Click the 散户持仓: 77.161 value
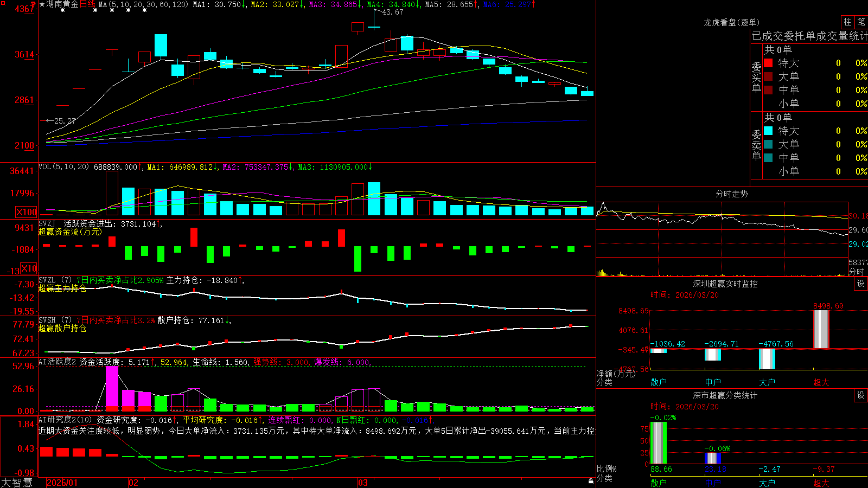This screenshot has height=488, width=868. [191, 320]
